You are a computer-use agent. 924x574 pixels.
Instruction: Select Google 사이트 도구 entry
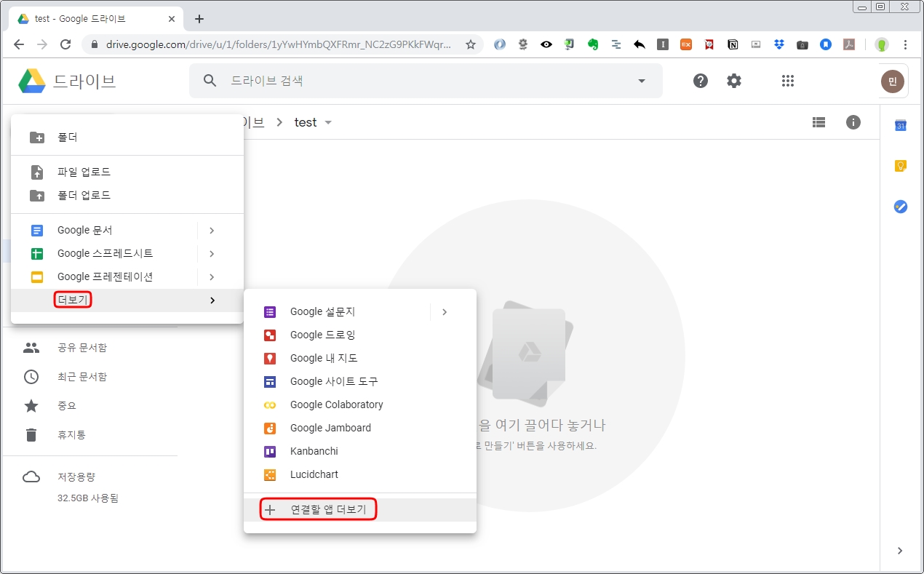pos(360,382)
